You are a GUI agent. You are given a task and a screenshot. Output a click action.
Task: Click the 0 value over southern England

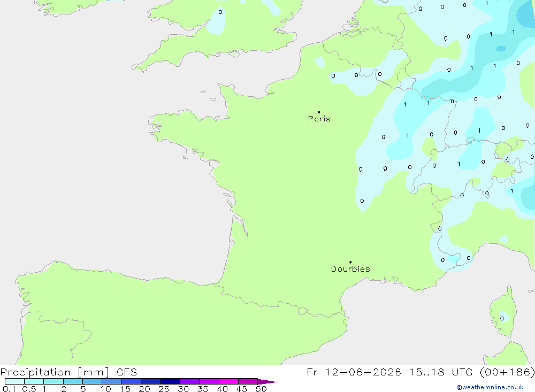[x=220, y=12]
